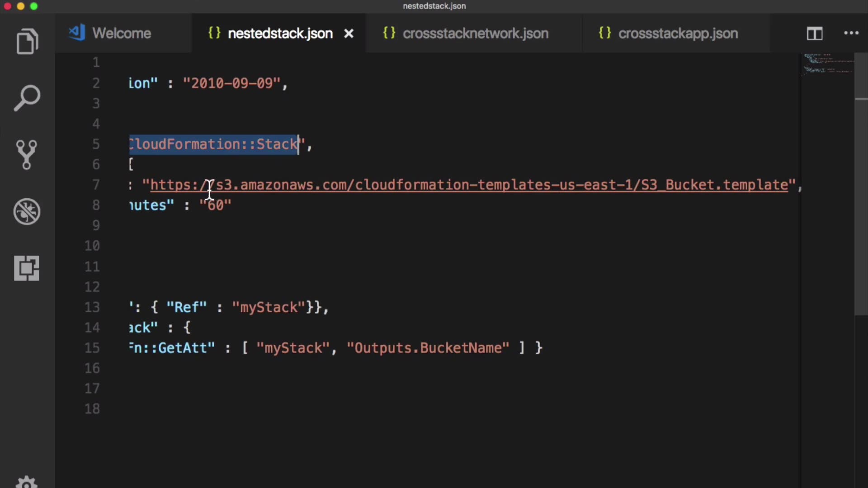Click the green macOS zoom window button
Image resolution: width=868 pixels, height=488 pixels.
(x=34, y=6)
